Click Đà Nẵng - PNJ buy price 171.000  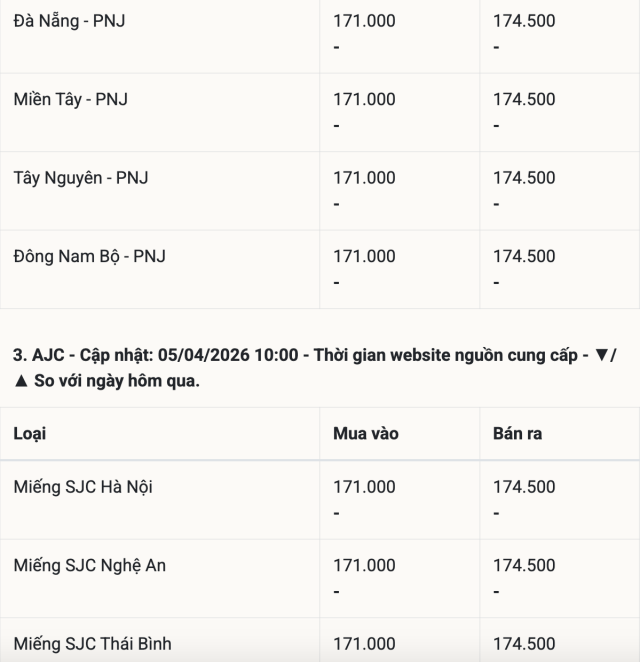[364, 21]
